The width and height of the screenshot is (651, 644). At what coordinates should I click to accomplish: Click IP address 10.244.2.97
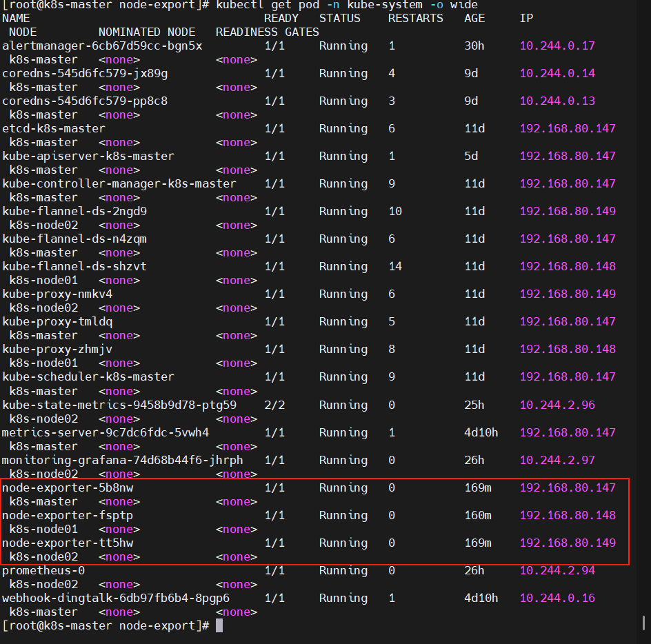pos(557,460)
